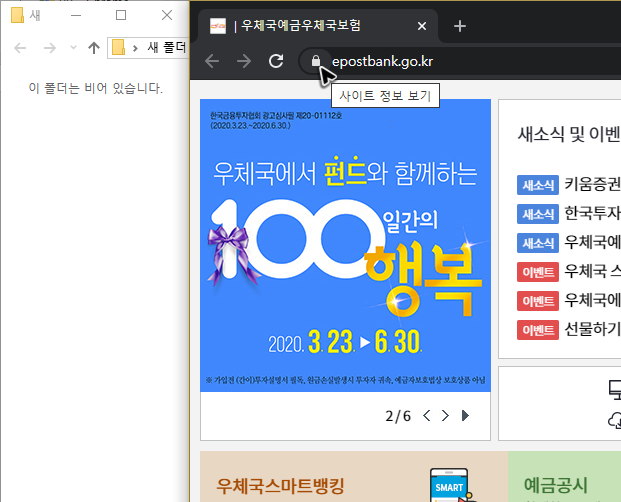Go forward in Chrome browser
Screen dimensions: 621x502
pos(244,61)
